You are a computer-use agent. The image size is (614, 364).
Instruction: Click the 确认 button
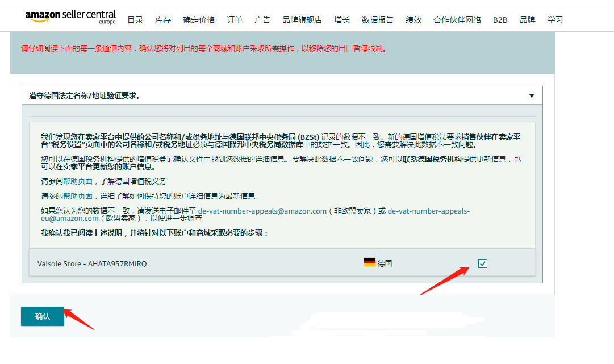pyautogui.click(x=42, y=316)
